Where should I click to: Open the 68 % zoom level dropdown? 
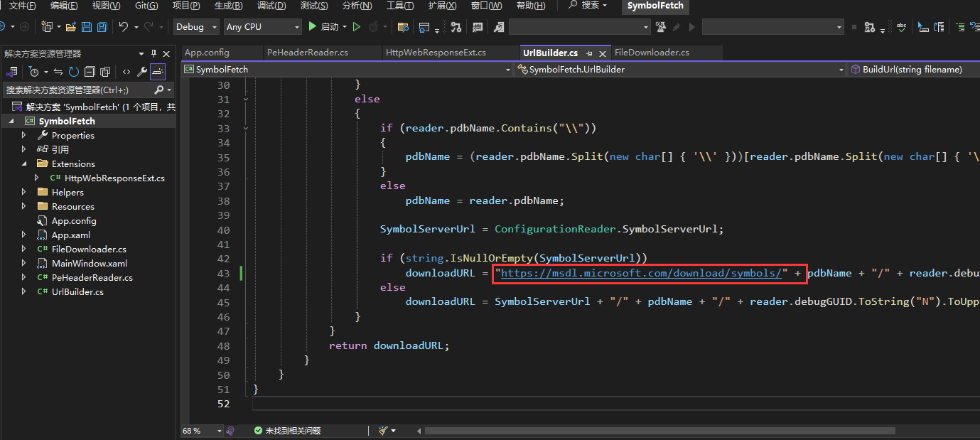[202, 431]
